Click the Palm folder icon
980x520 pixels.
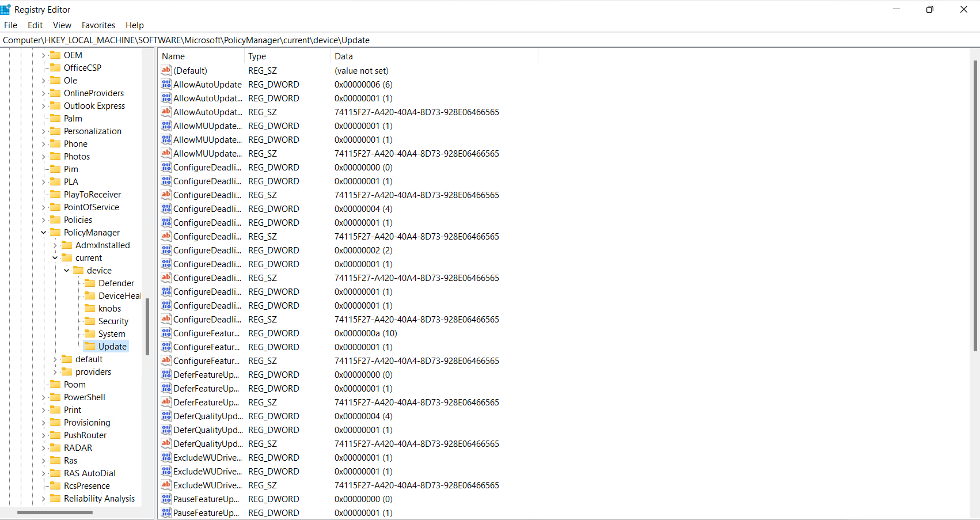(x=55, y=119)
